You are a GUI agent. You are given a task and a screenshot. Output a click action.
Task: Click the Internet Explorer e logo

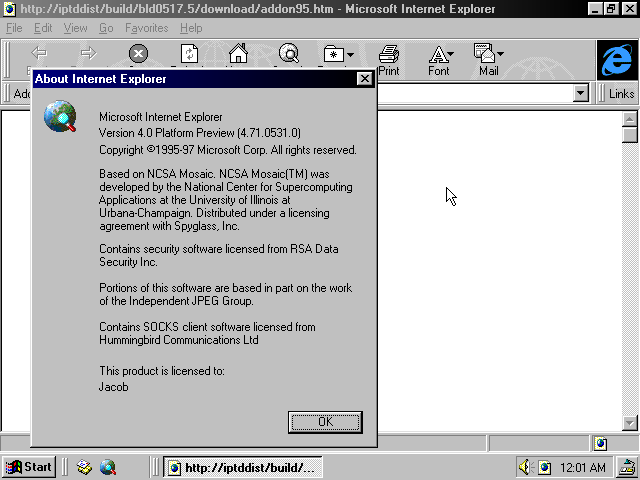617,60
